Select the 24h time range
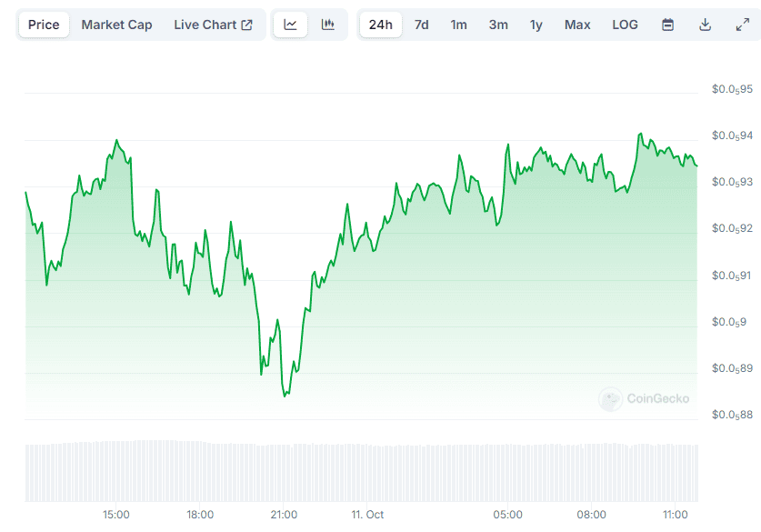Viewport: 761px width, 532px height. click(380, 25)
